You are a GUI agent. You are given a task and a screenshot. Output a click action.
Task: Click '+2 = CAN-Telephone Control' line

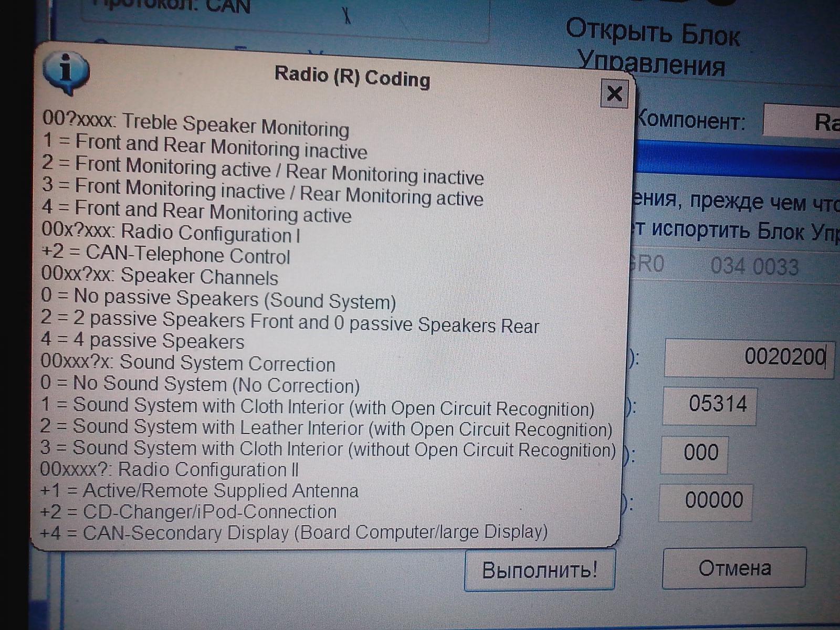[165, 254]
